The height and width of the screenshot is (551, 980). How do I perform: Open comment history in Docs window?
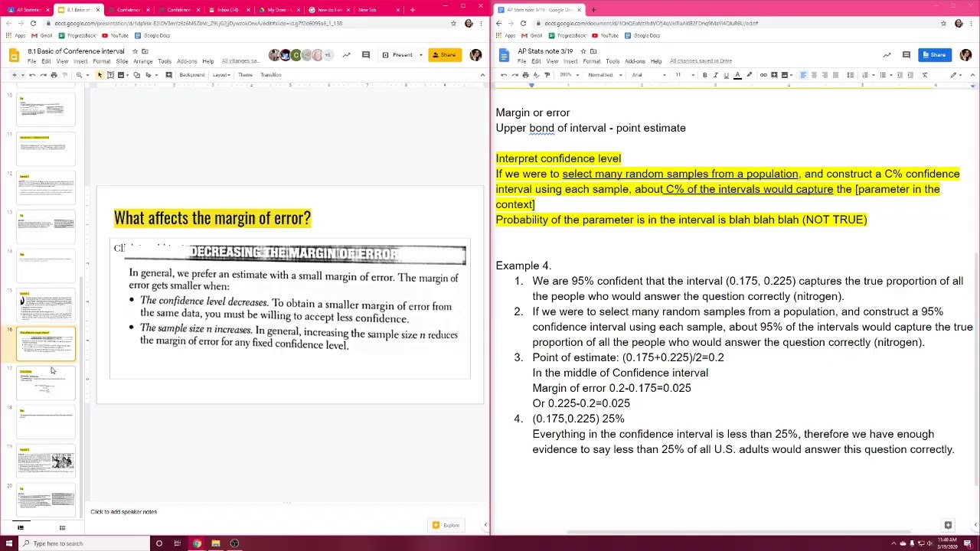pos(906,55)
